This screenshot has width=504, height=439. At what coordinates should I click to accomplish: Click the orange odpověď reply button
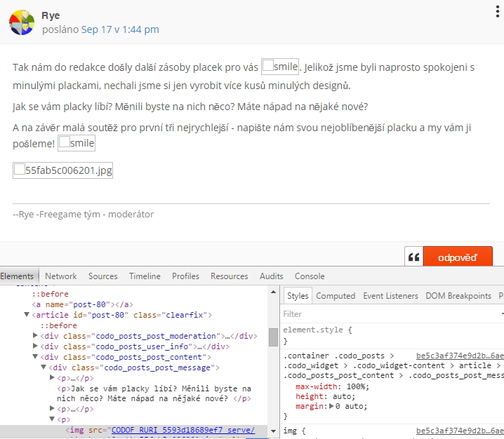[458, 257]
